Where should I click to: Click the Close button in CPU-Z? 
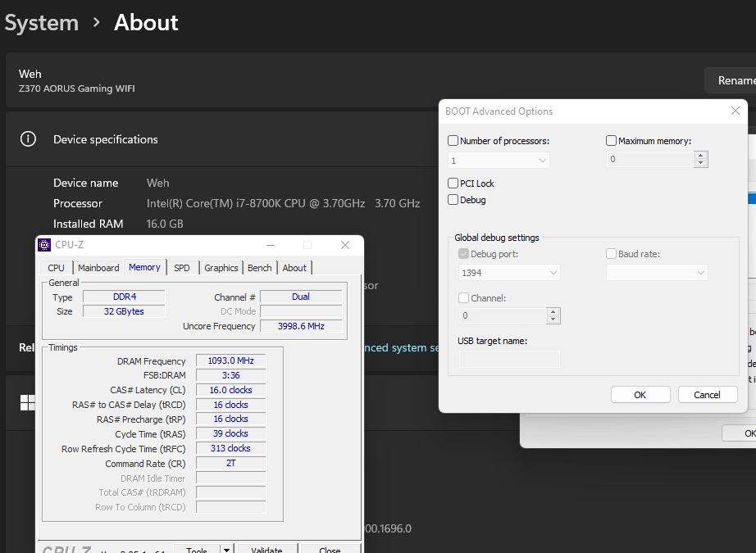(330, 550)
